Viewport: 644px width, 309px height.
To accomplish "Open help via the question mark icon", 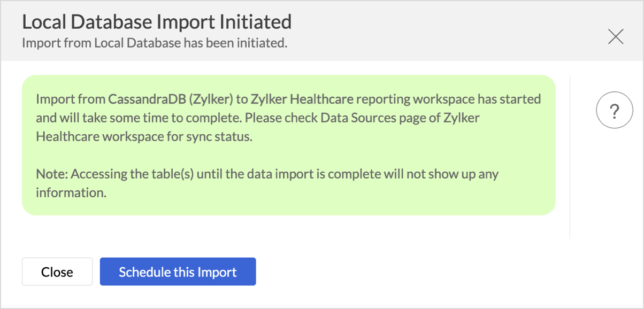I will pyautogui.click(x=615, y=113).
